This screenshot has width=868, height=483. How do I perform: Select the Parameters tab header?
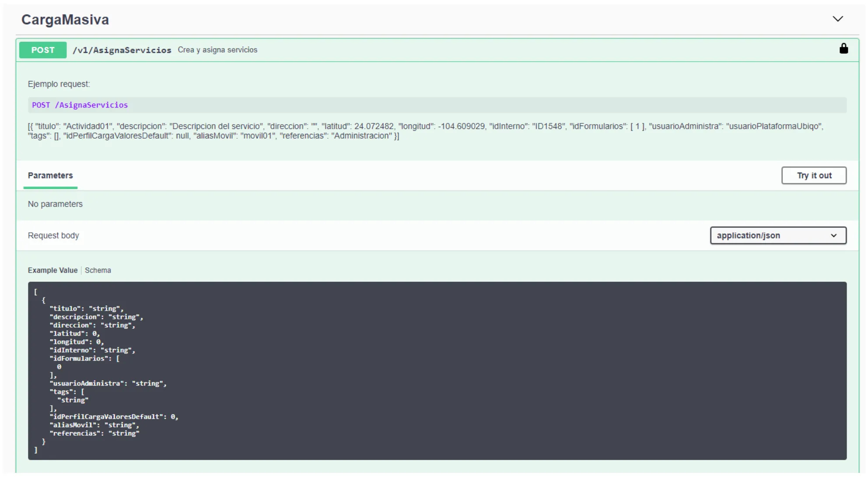coord(50,175)
